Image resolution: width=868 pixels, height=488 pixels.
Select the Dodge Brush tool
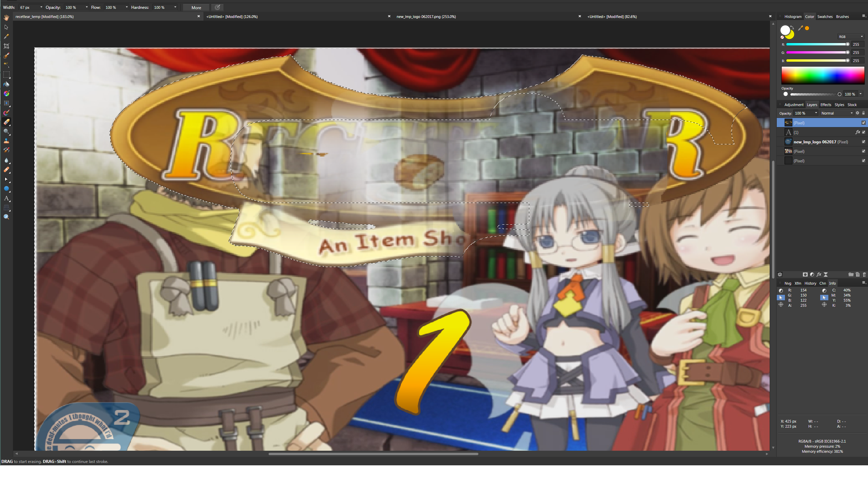point(6,131)
